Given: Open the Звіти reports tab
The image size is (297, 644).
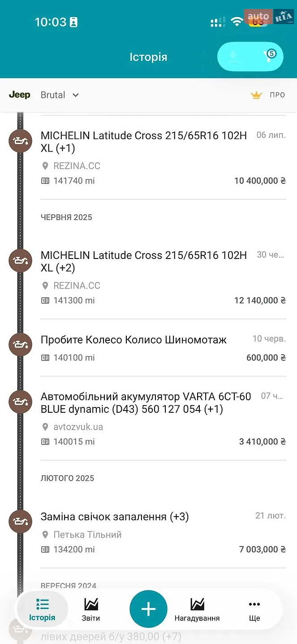Looking at the screenshot, I should 91,609.
